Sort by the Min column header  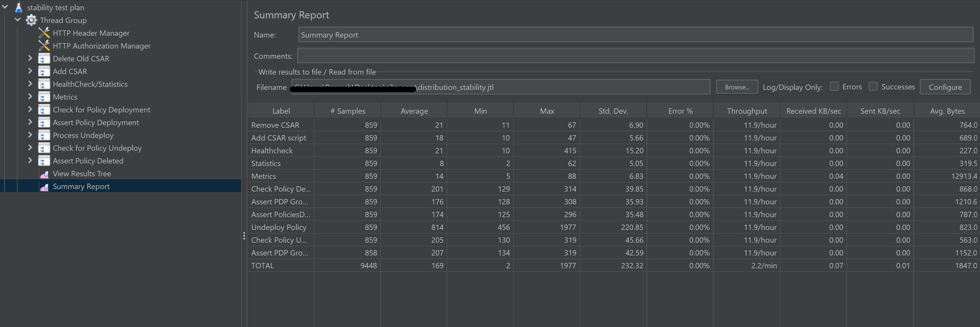(480, 111)
